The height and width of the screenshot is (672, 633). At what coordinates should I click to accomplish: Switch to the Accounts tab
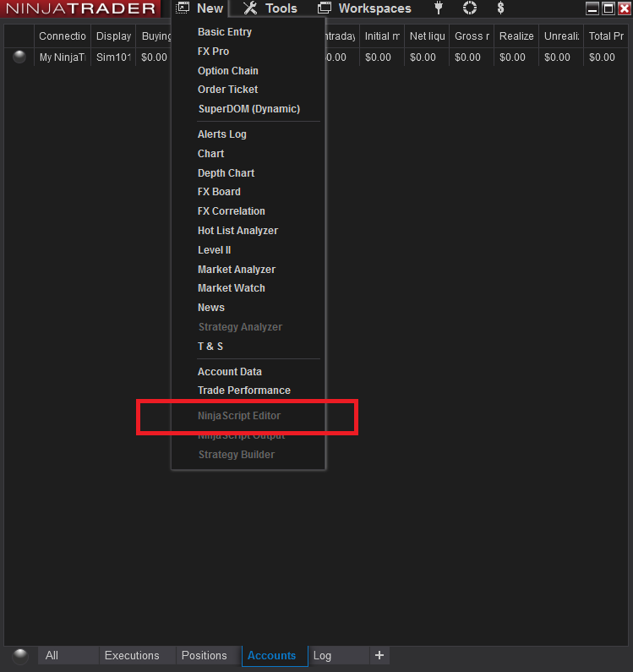point(275,656)
